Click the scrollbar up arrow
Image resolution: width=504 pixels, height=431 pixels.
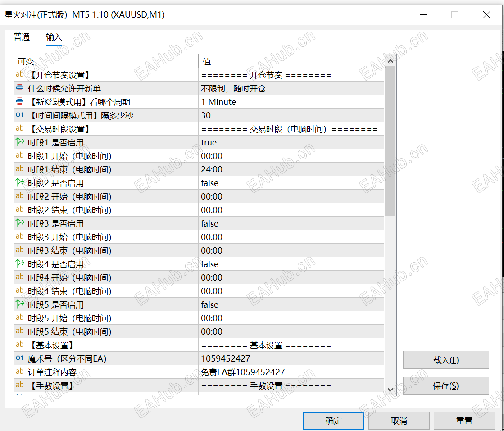point(390,61)
